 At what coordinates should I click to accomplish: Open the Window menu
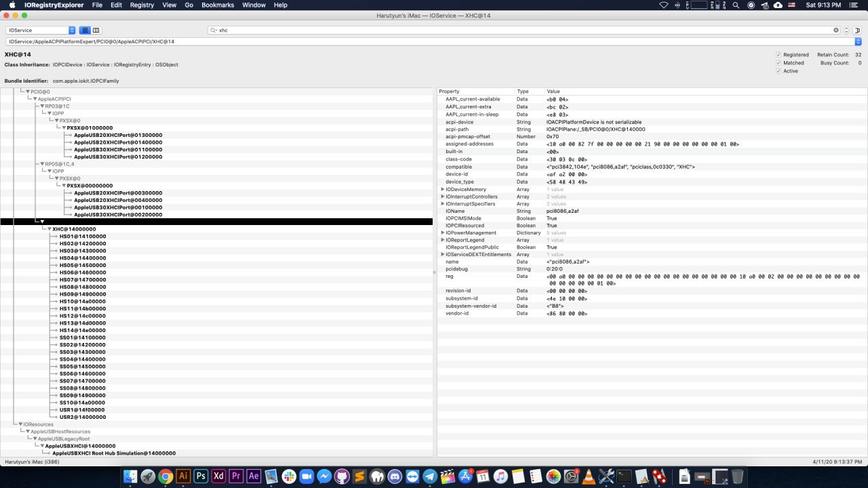254,5
